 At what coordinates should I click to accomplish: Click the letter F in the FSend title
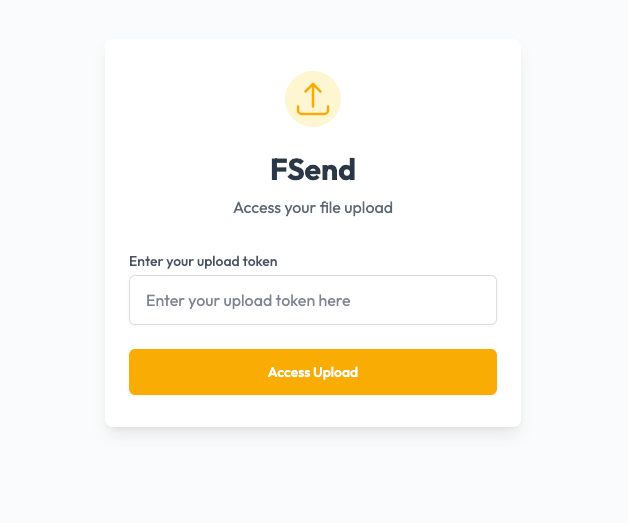click(278, 170)
